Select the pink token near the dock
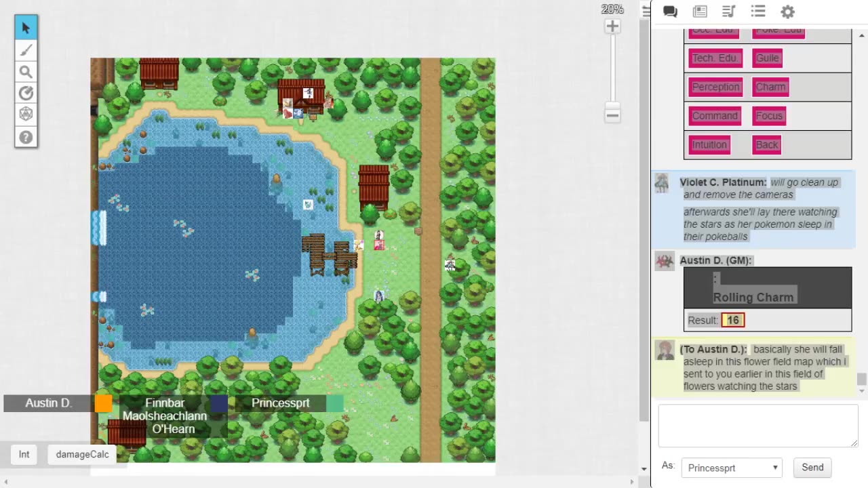Viewport: 868px width, 488px height. click(379, 245)
